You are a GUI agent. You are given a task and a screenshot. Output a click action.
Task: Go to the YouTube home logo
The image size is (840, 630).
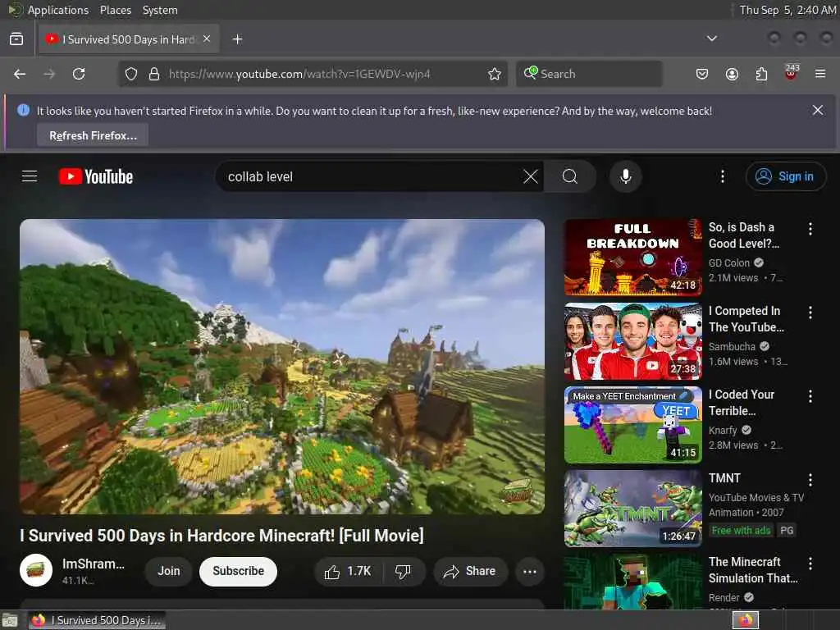click(x=96, y=177)
